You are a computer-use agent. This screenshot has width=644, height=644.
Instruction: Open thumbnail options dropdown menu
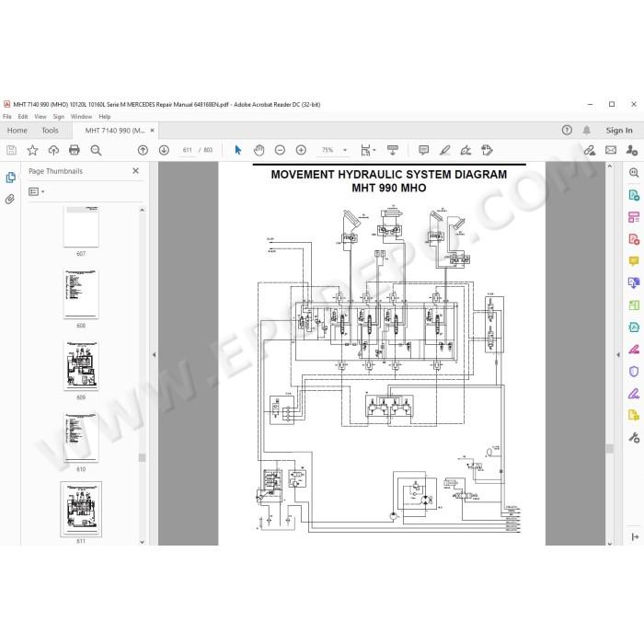pos(36,191)
